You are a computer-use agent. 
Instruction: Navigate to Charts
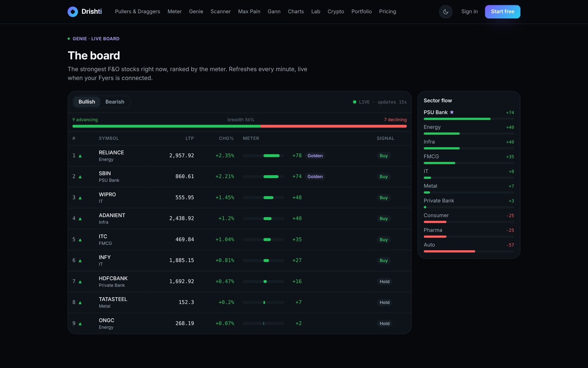(x=296, y=11)
